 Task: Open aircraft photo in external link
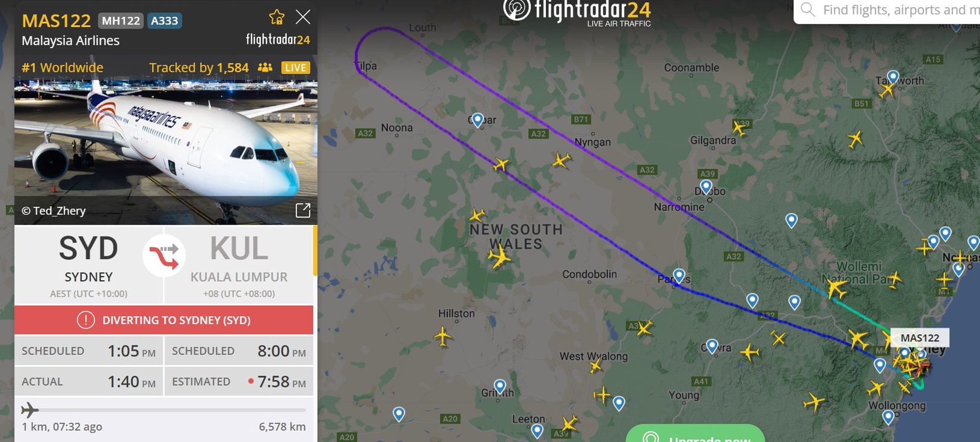303,210
